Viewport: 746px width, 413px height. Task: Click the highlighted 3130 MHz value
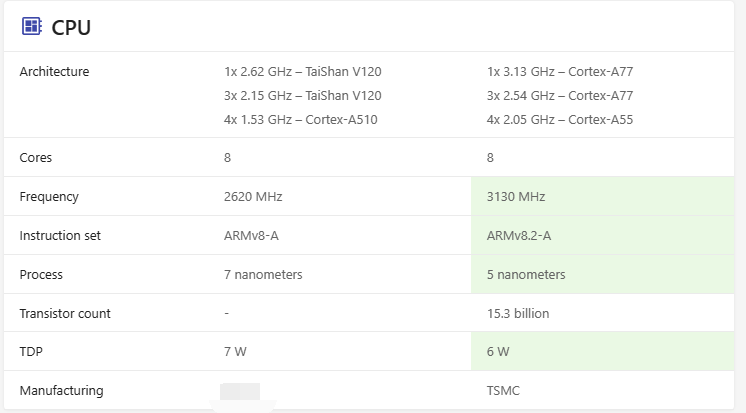[x=516, y=197]
